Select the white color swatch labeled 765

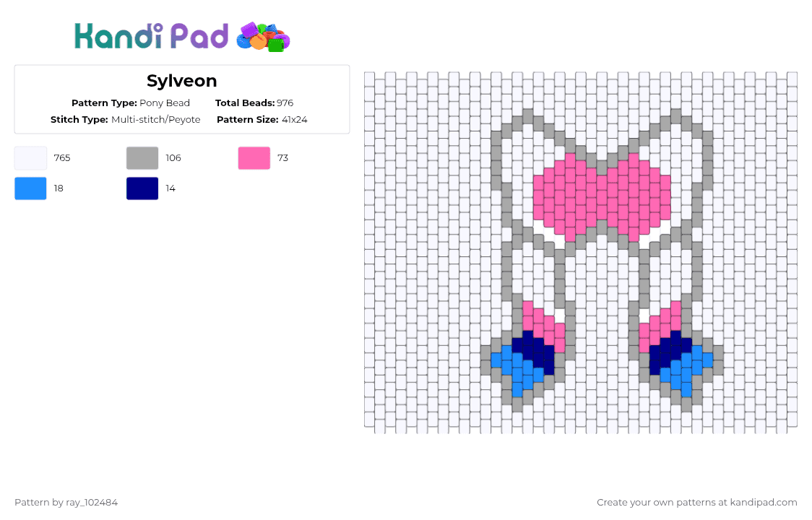(30, 158)
